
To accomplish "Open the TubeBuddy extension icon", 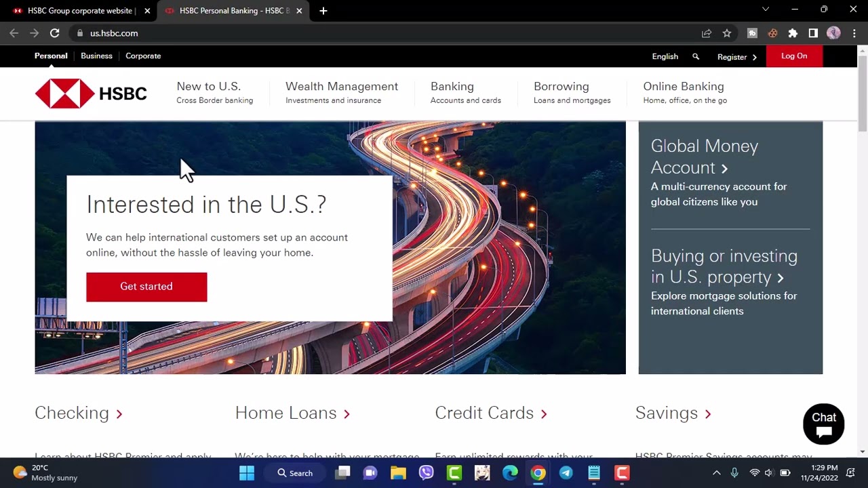I will pos(752,33).
